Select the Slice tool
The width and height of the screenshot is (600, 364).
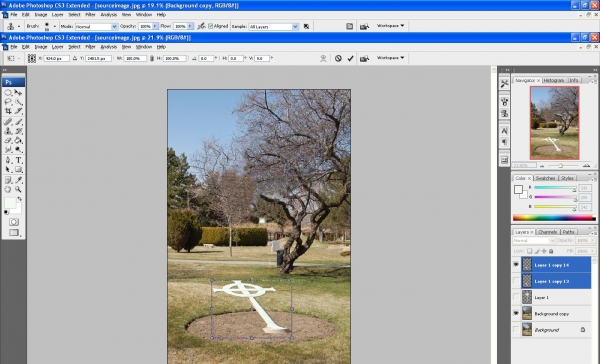[18, 111]
